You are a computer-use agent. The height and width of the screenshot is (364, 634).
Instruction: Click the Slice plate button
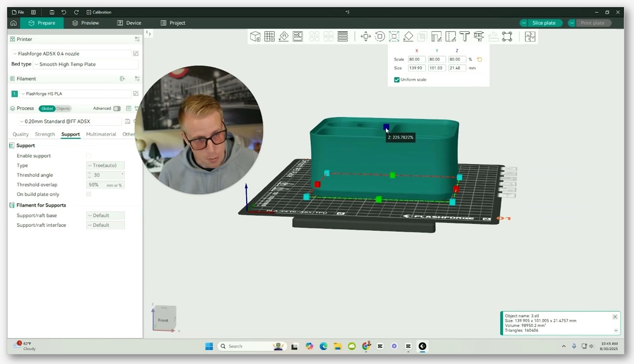coord(544,23)
